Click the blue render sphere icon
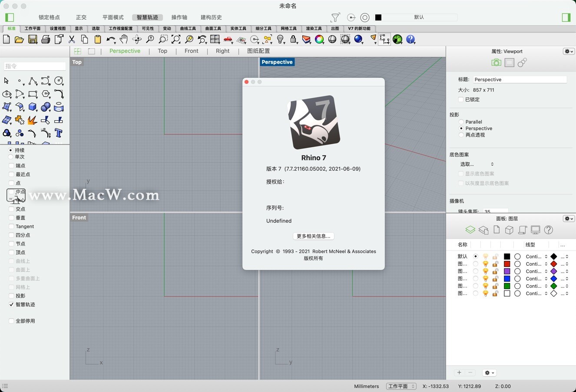The image size is (576, 392). click(358, 40)
